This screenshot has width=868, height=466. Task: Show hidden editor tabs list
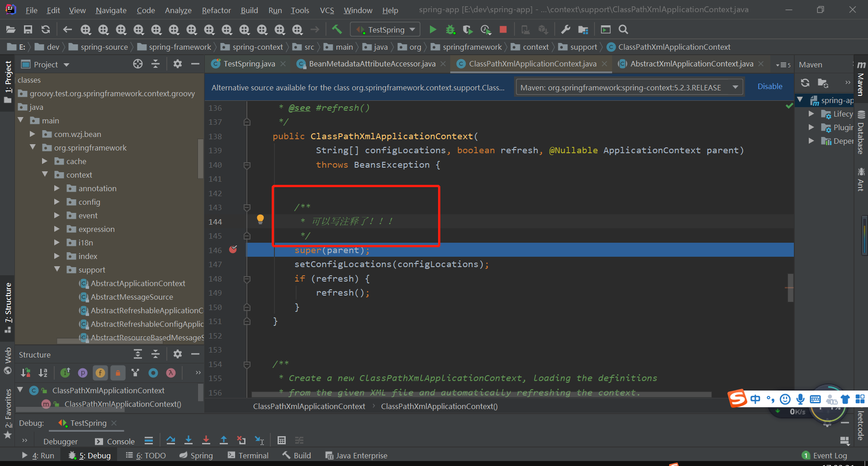(783, 65)
